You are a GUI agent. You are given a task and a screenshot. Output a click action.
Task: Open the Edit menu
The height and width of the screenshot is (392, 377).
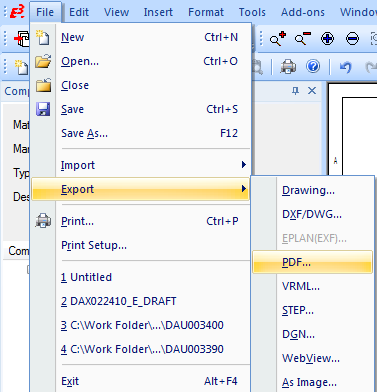pos(79,12)
